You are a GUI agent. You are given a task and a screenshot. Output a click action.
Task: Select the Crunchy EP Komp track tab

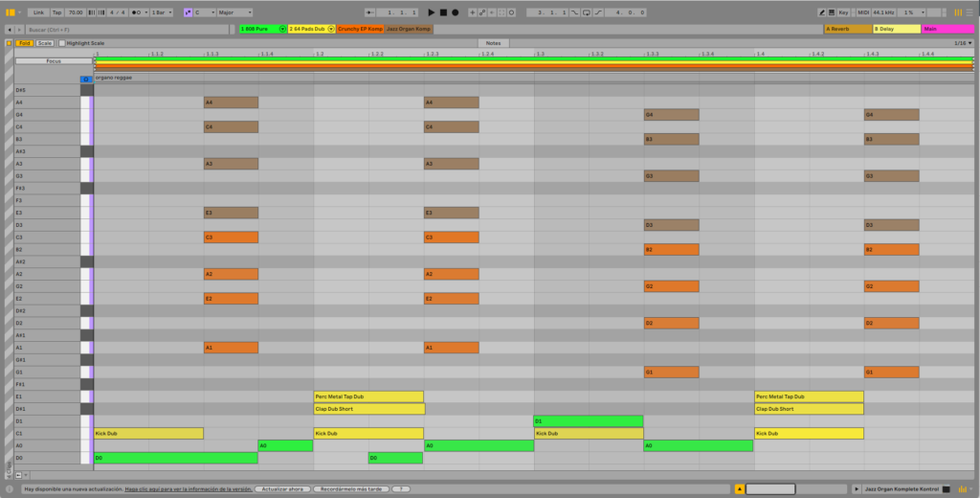(x=360, y=30)
